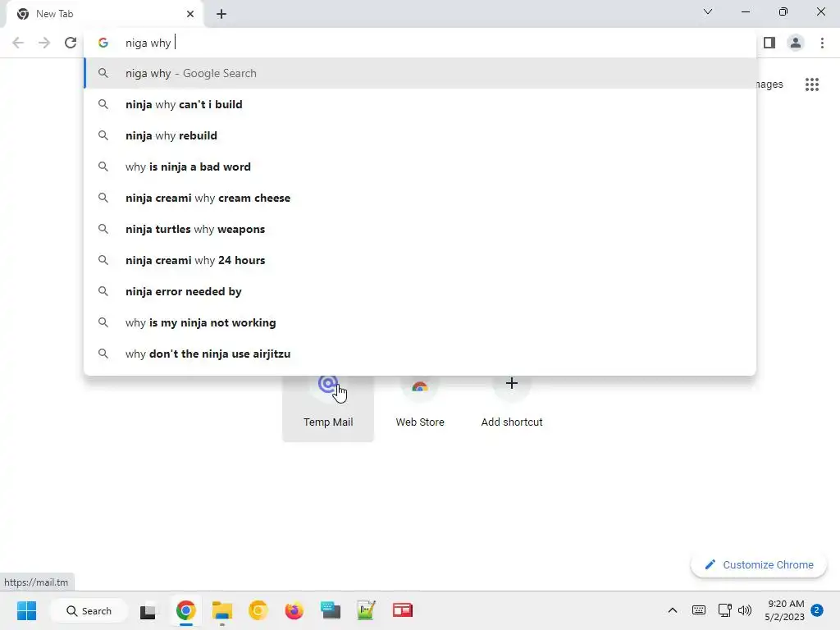Open the Windows Start menu
This screenshot has width=840, height=630.
(x=27, y=610)
